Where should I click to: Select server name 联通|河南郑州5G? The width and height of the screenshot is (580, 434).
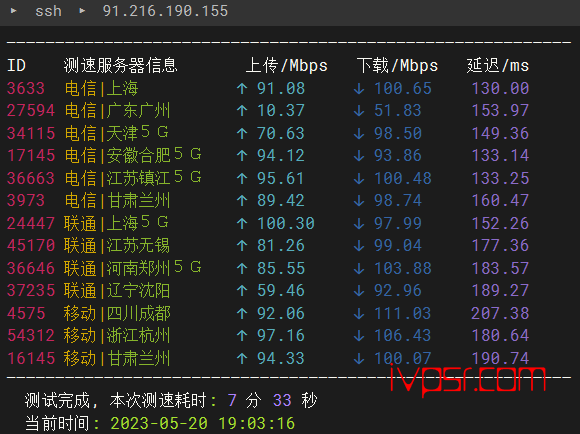(133, 268)
